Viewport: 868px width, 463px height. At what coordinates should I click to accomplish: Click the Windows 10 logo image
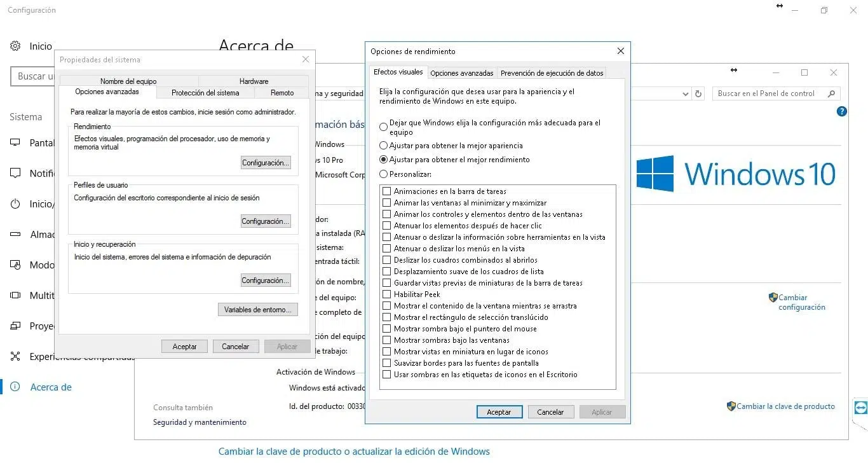(x=736, y=174)
